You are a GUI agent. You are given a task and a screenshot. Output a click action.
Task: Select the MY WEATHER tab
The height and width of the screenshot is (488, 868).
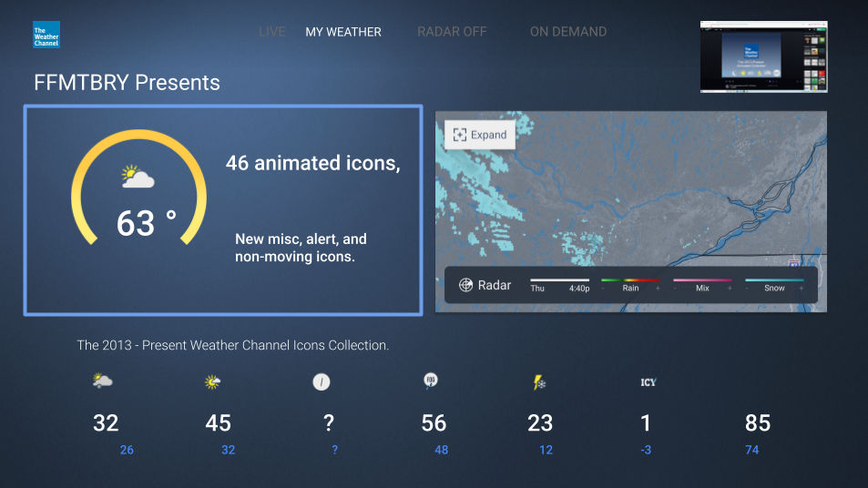(x=343, y=32)
